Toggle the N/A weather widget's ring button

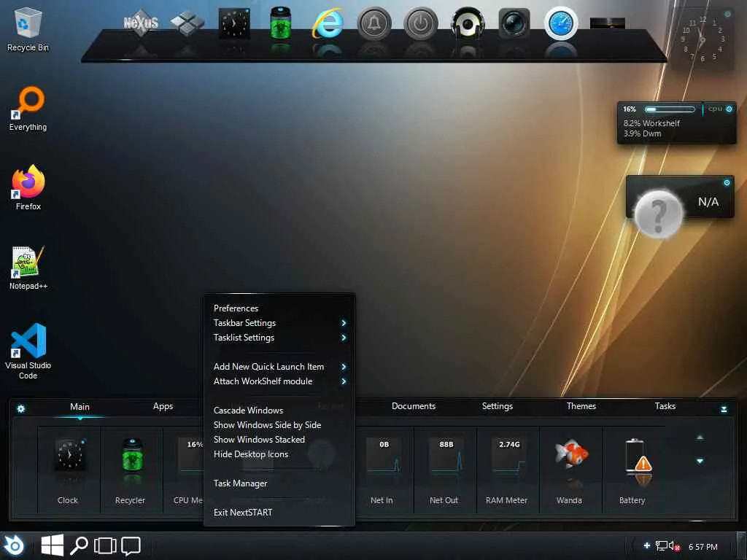click(727, 183)
